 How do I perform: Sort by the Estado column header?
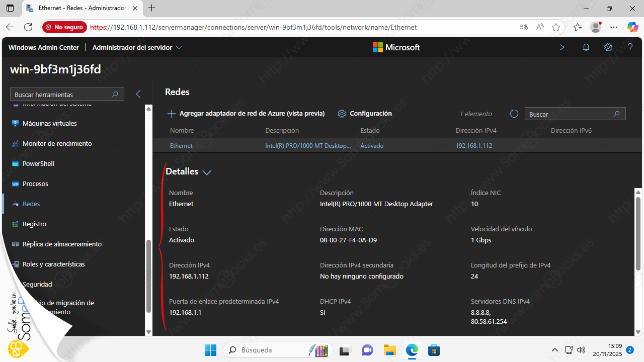click(370, 130)
